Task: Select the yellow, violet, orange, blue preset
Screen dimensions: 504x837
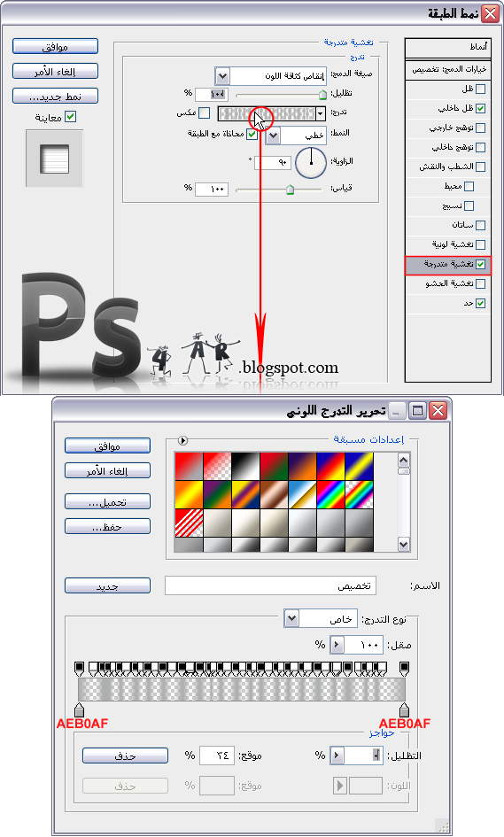Action: pos(246,494)
